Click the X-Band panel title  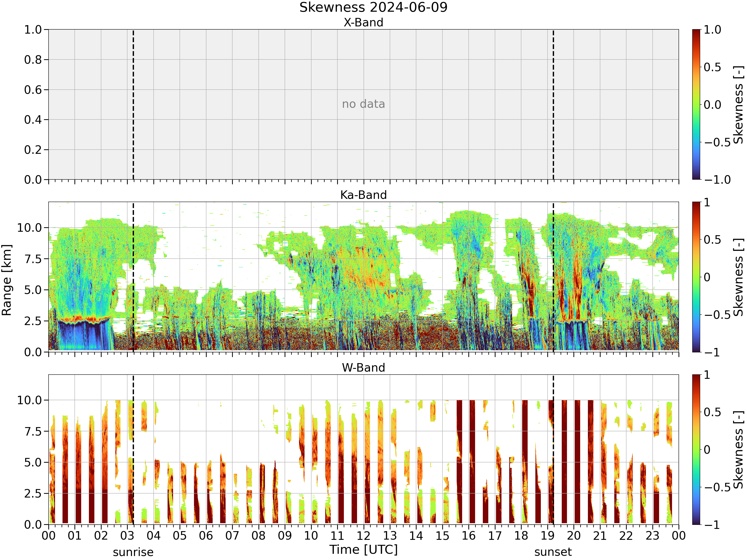tap(363, 23)
